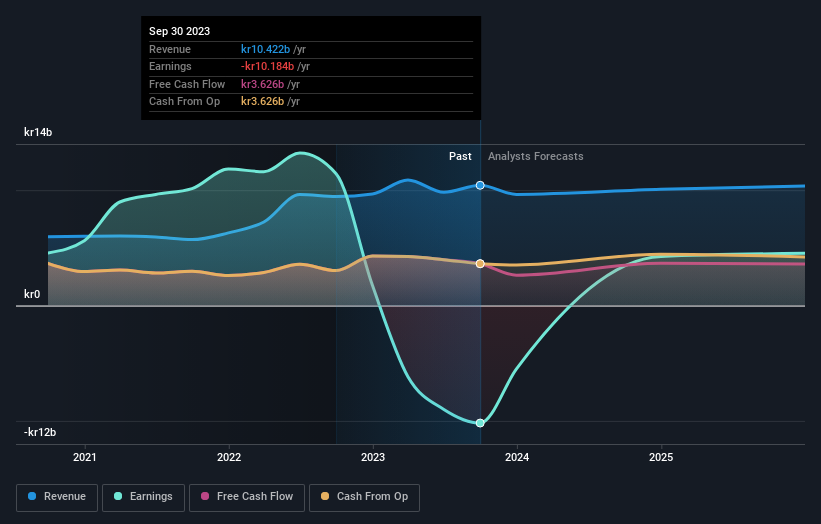Click the Earnings row label in tooltip
This screenshot has height=524, width=821.
pos(170,66)
